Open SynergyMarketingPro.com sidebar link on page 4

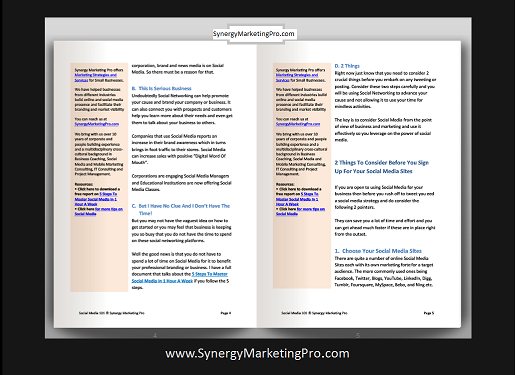pyautogui.click(x=97, y=124)
